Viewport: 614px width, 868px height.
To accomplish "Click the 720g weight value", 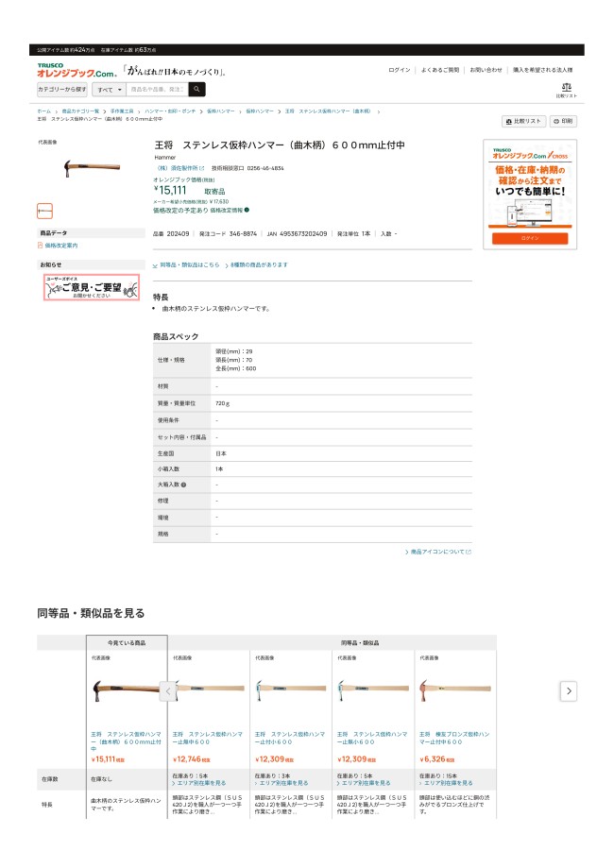I will pyautogui.click(x=223, y=403).
